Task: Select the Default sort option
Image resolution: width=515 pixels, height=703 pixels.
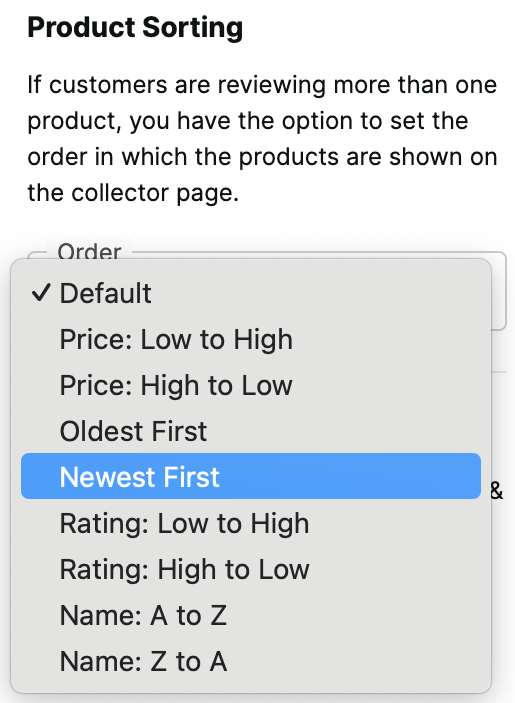Action: [x=251, y=293]
